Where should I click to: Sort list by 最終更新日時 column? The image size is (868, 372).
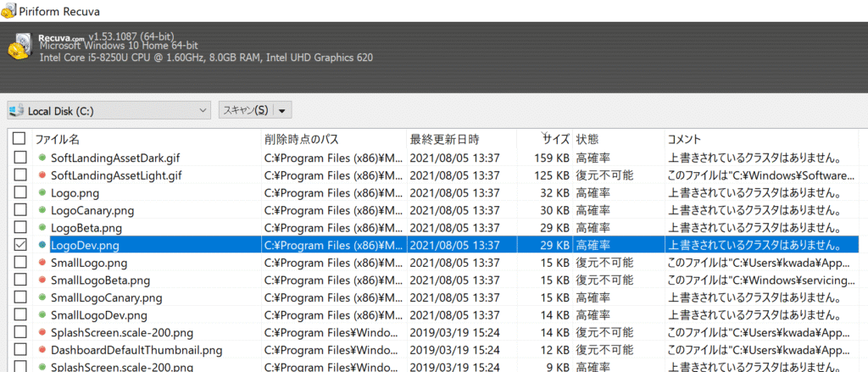coord(444,139)
